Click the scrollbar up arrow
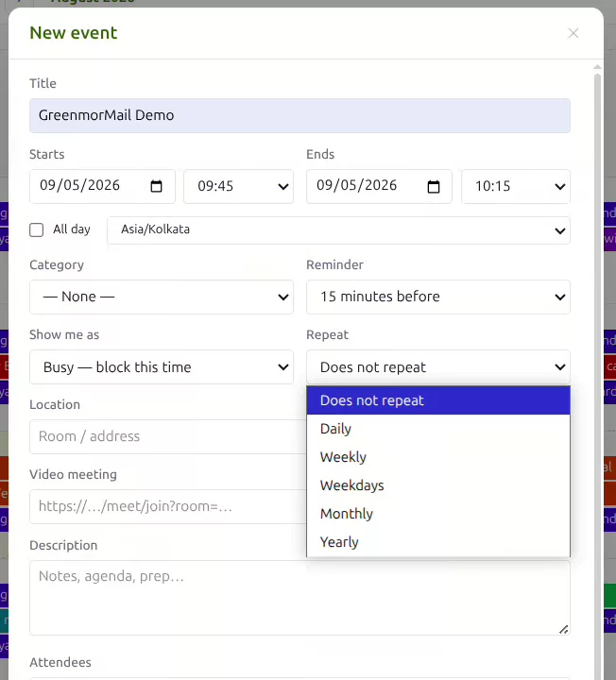Screen dimensions: 616x680 [x=597, y=67]
